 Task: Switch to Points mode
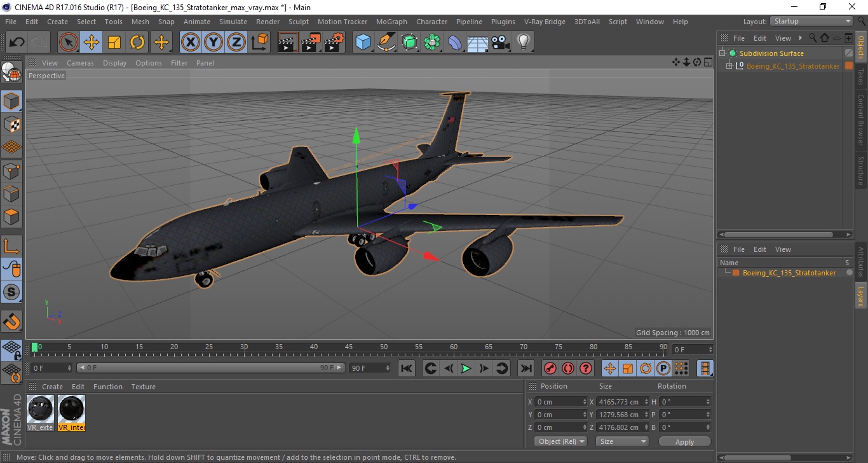coord(11,170)
